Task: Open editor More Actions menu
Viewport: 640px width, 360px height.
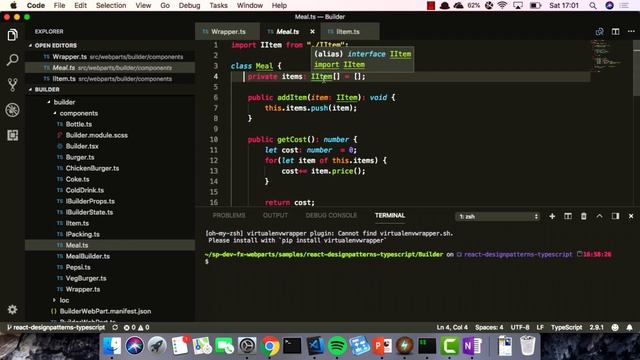Action: 631,31
